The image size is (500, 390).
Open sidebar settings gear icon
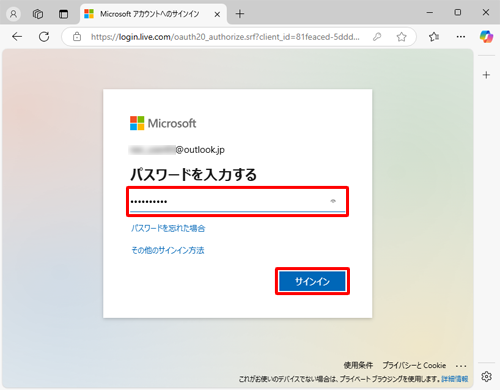486,376
